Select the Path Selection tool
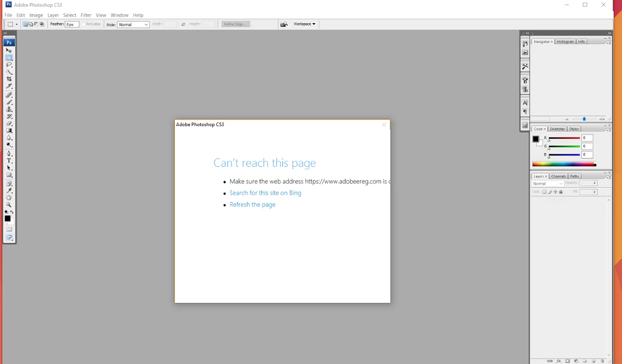622x364 pixels. point(9,168)
